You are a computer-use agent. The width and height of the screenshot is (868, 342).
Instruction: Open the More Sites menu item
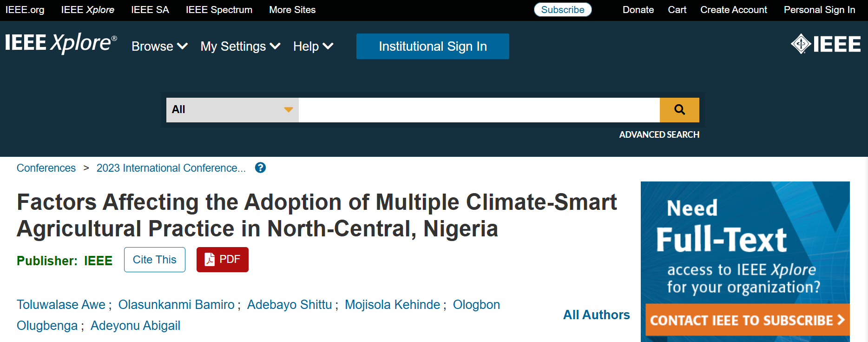point(292,10)
